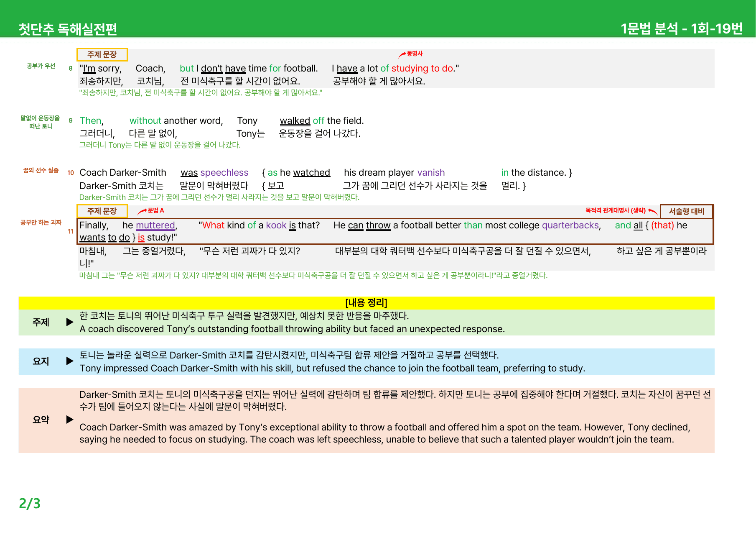Click the purple word 'quarterbacks'

click(570, 225)
